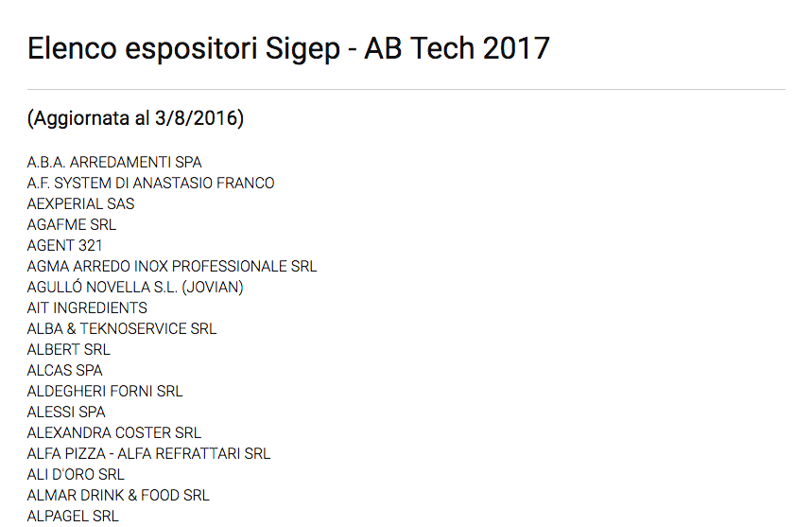This screenshot has width=812, height=527.
Task: Click the ALCAS SPA exhibitor
Action: point(64,370)
